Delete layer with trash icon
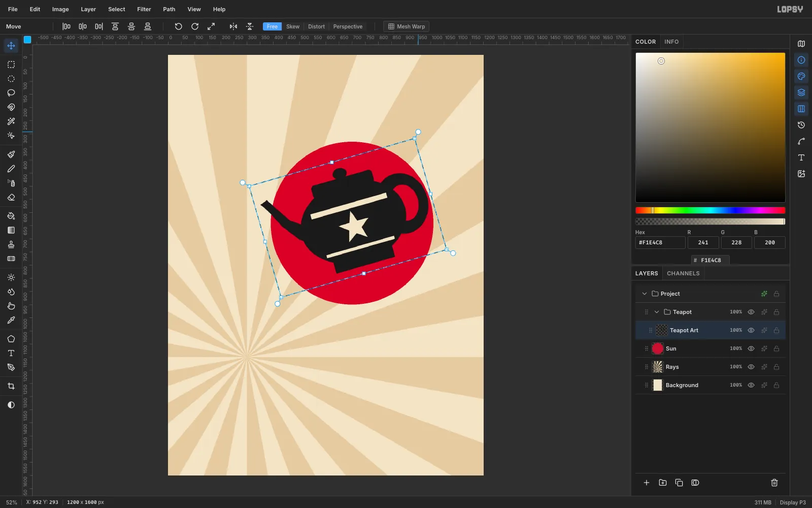 pos(774,483)
